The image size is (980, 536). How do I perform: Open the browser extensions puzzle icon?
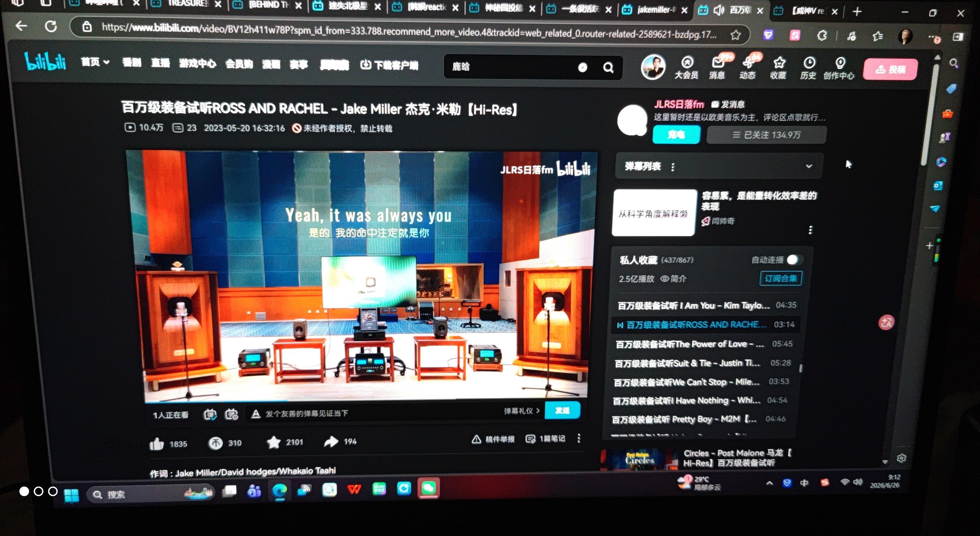(822, 36)
